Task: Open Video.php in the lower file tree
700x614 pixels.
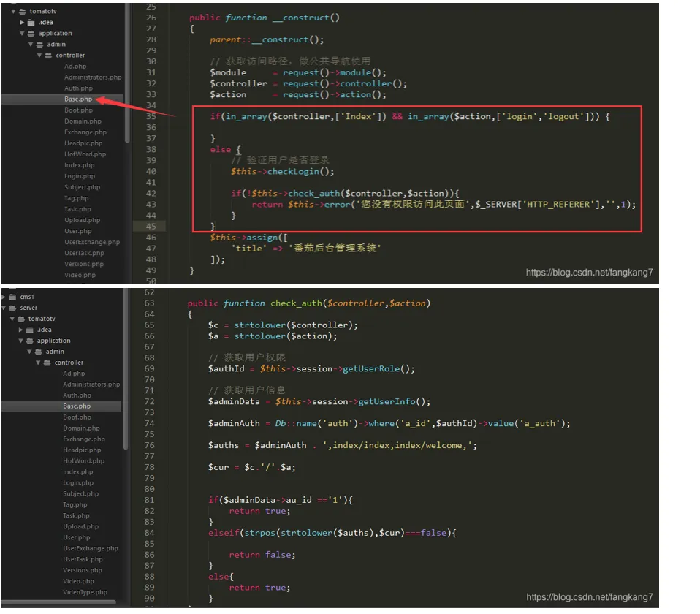Action: coord(78,581)
